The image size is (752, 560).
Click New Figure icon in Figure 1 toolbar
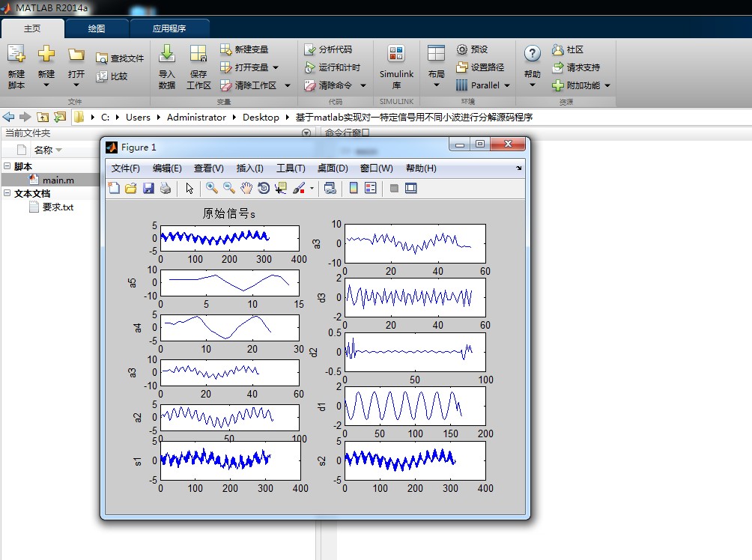pos(114,188)
